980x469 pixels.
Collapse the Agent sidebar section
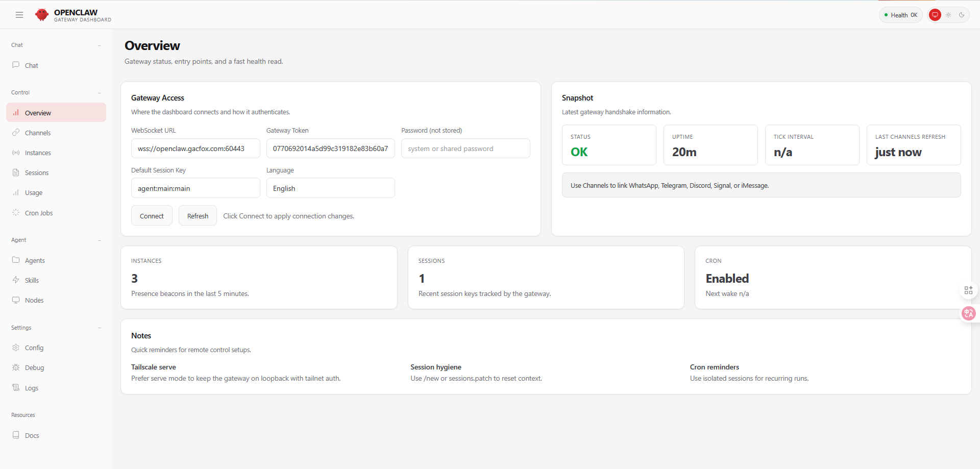coord(99,240)
